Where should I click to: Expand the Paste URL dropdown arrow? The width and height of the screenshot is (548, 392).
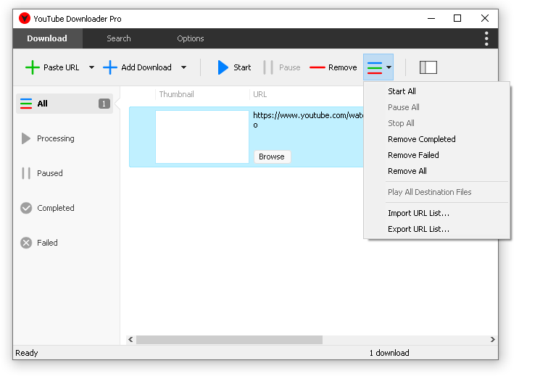pos(91,67)
